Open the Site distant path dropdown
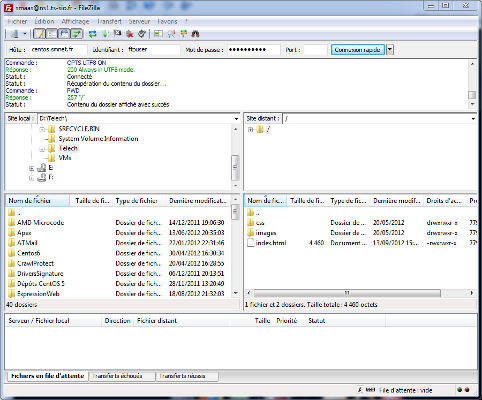The image size is (482, 400). point(473,119)
